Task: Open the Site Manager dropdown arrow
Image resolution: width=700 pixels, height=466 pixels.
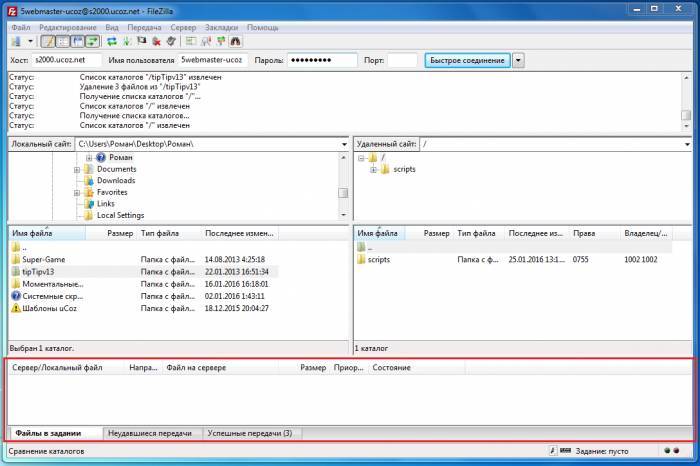Action: click(x=30, y=42)
